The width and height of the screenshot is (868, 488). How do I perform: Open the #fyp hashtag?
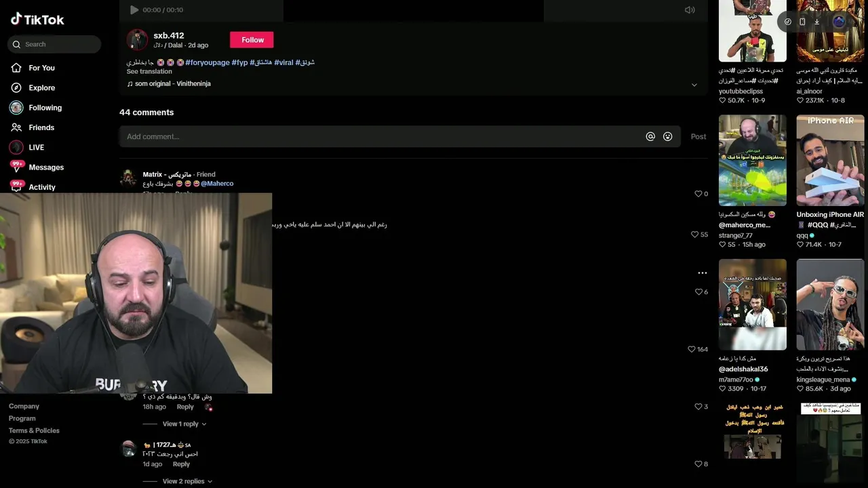pos(239,62)
